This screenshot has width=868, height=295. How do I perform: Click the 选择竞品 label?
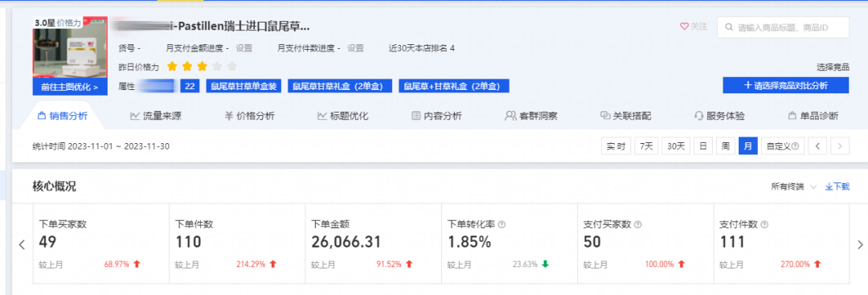(x=833, y=67)
